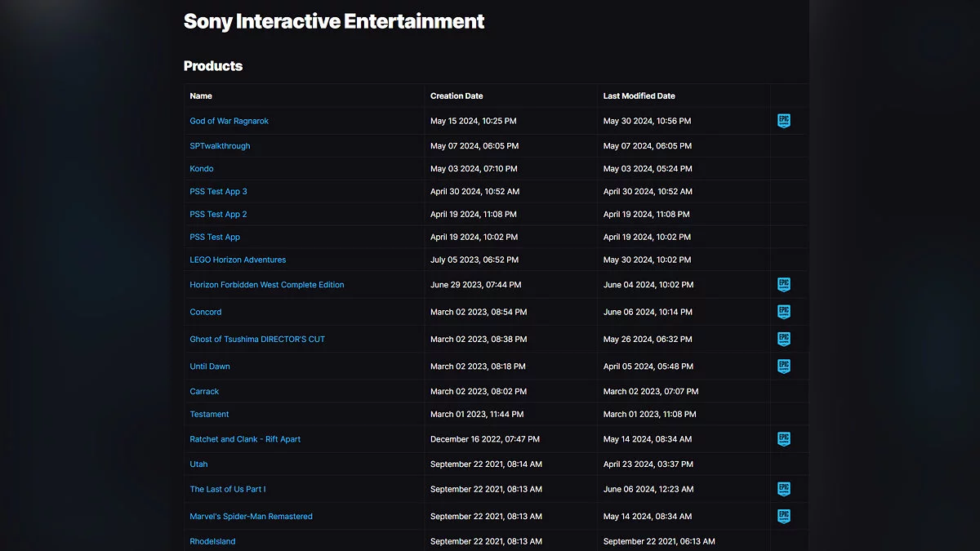The width and height of the screenshot is (980, 551).
Task: Click Epic Games icon for God of War Ragnarok
Action: (x=783, y=121)
